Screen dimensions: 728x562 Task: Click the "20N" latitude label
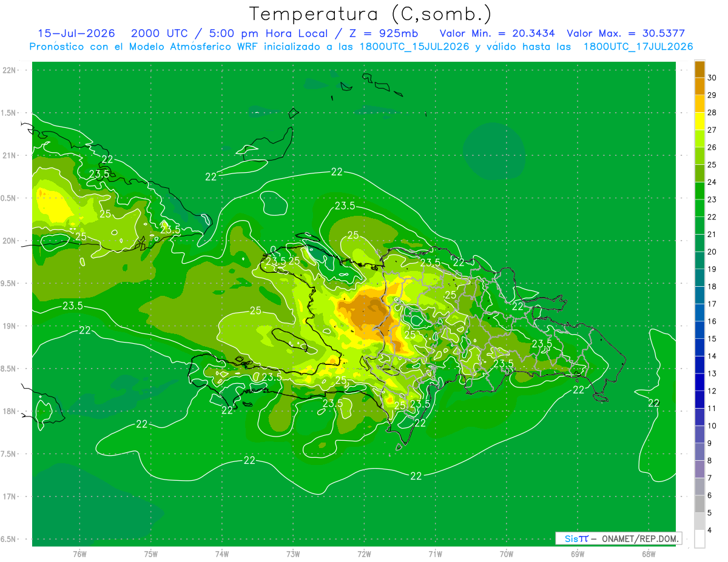(9, 241)
